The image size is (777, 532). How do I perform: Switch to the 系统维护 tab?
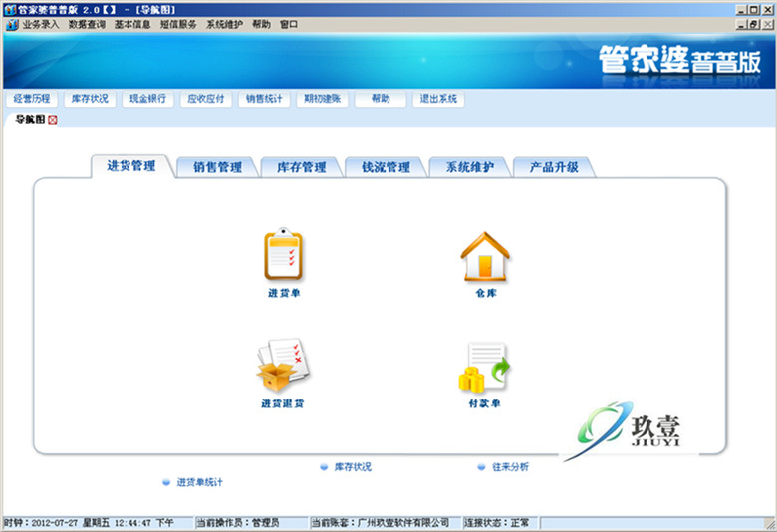470,167
